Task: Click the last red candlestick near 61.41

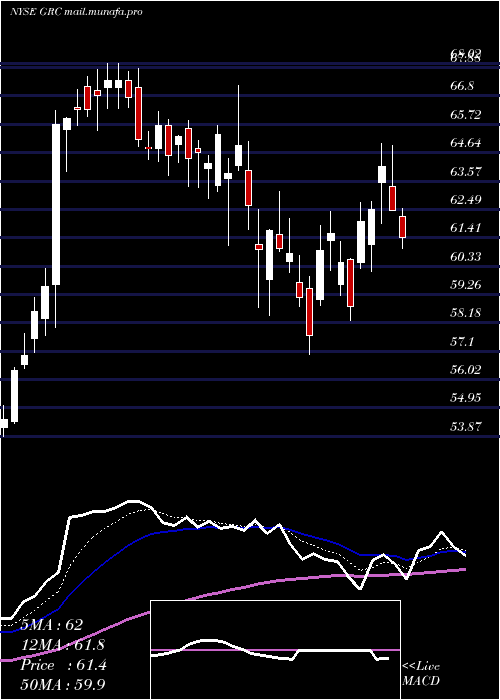Action: (403, 227)
